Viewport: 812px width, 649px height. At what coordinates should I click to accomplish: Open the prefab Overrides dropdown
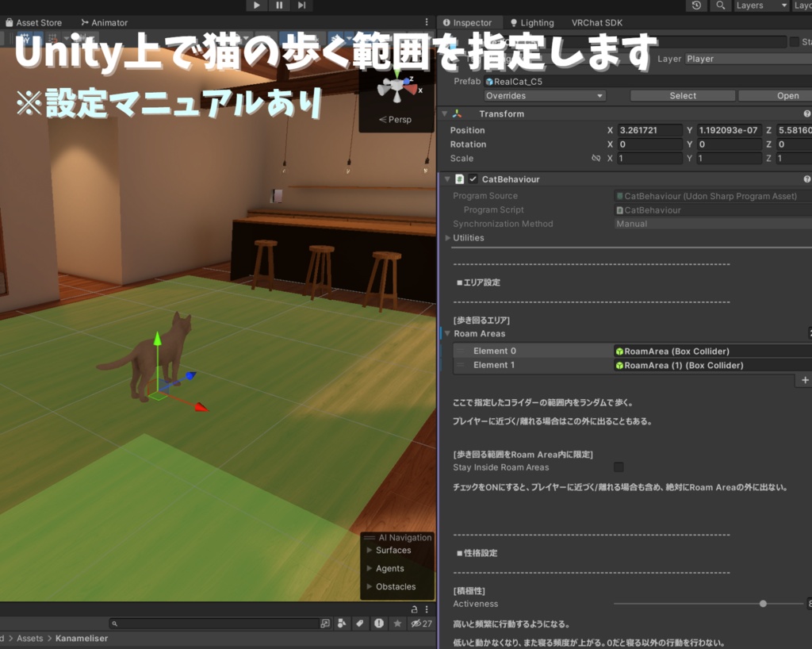545,96
